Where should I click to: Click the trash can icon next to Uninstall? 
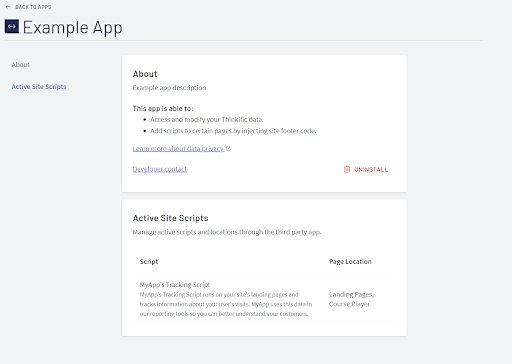[347, 169]
